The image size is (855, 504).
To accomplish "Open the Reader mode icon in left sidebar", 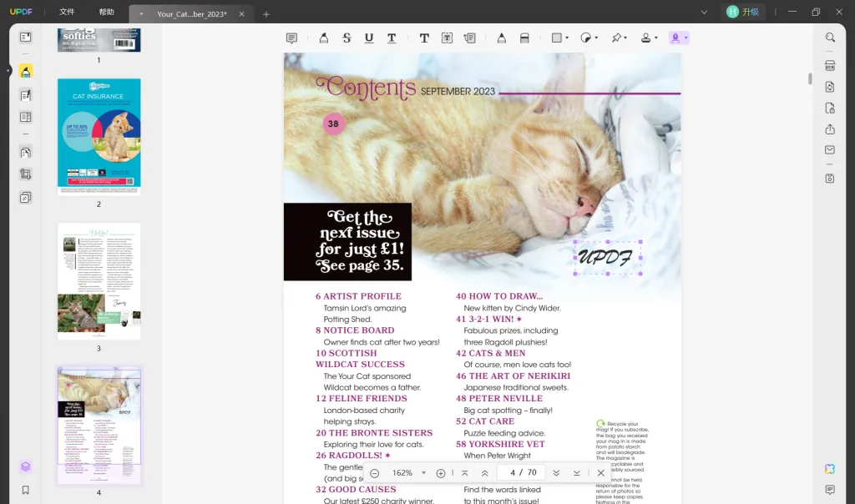I will [25, 37].
